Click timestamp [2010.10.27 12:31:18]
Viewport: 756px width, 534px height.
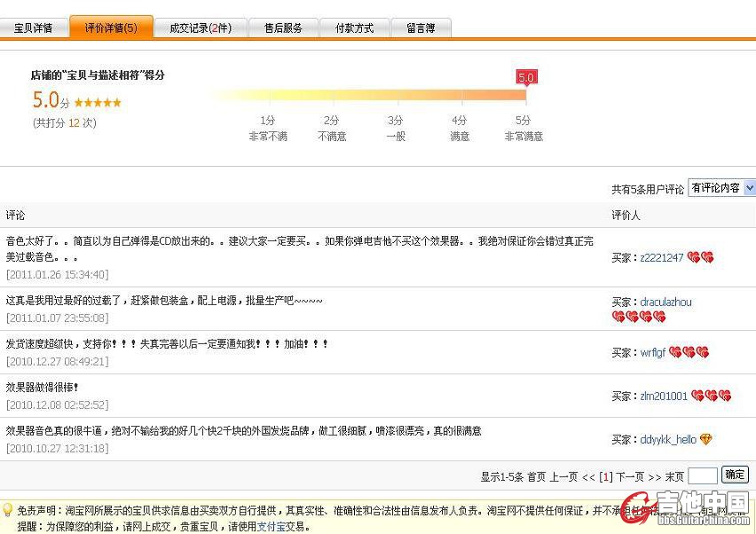(58, 448)
